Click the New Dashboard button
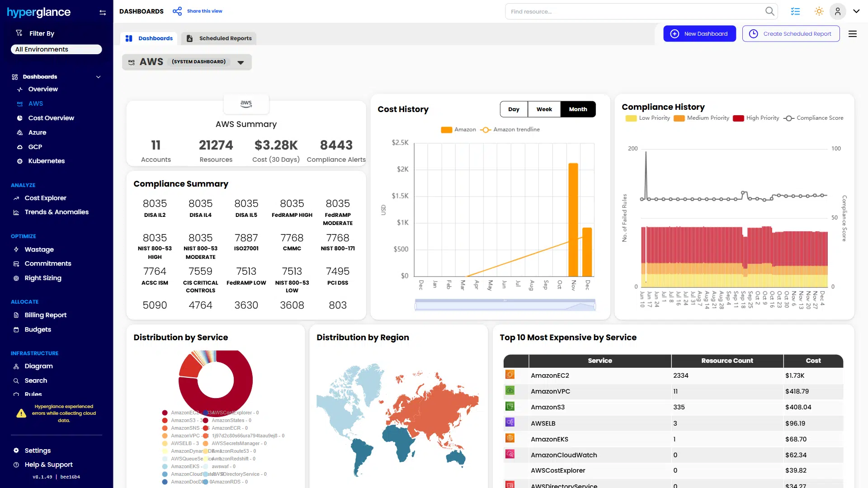The image size is (868, 488). [699, 34]
